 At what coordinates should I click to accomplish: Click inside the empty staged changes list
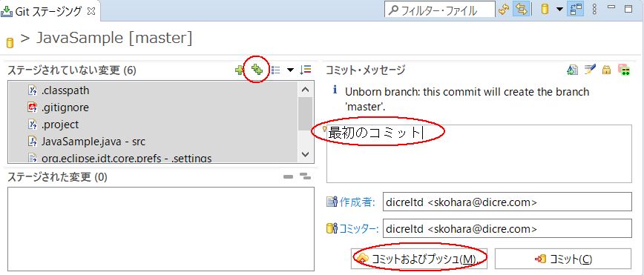click(x=161, y=229)
